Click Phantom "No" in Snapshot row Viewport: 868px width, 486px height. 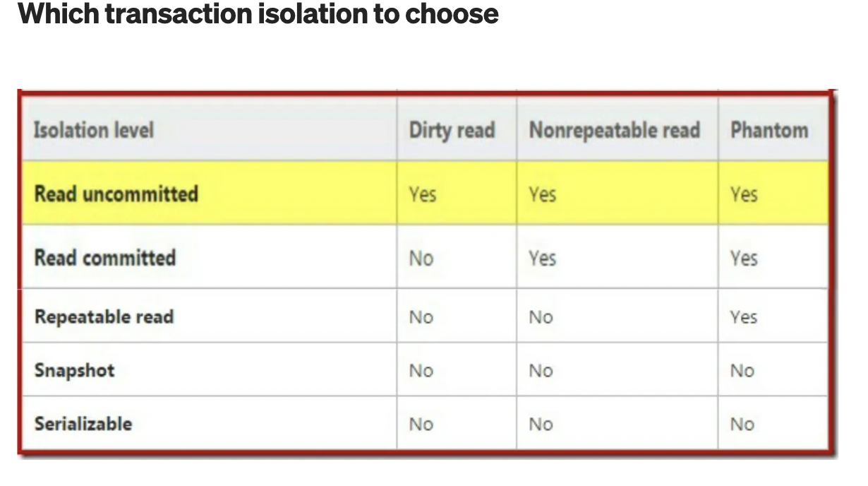click(x=742, y=371)
